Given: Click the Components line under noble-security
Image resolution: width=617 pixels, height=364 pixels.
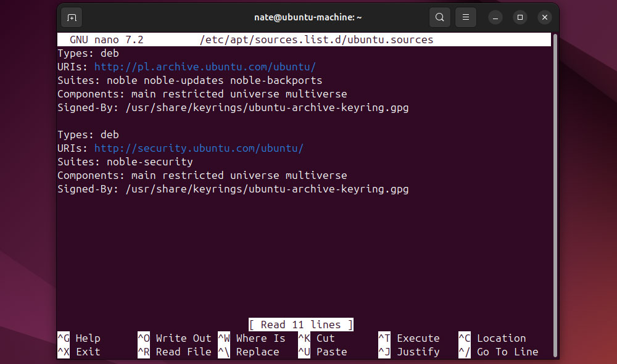Looking at the screenshot, I should pyautogui.click(x=202, y=175).
